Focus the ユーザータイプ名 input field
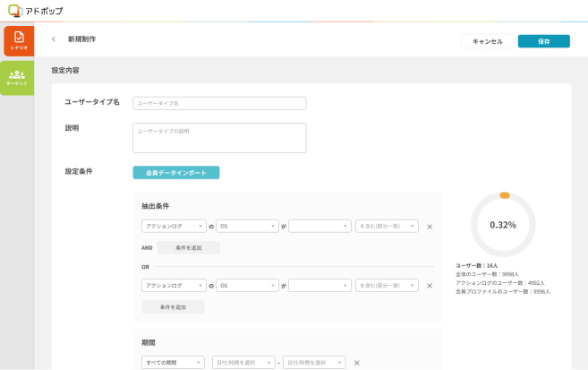The width and height of the screenshot is (588, 370). pos(219,103)
